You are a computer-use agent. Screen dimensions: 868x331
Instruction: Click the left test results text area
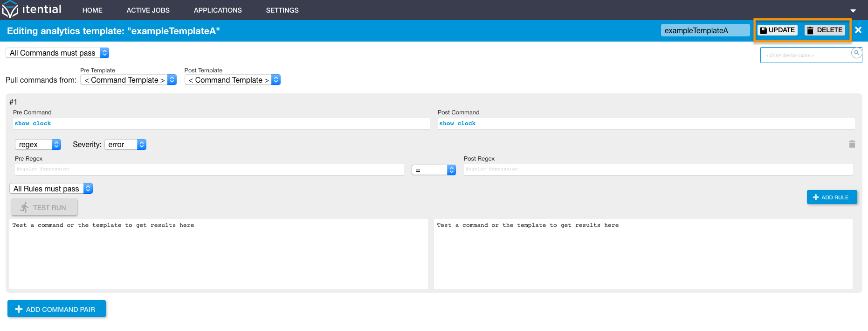click(x=219, y=254)
